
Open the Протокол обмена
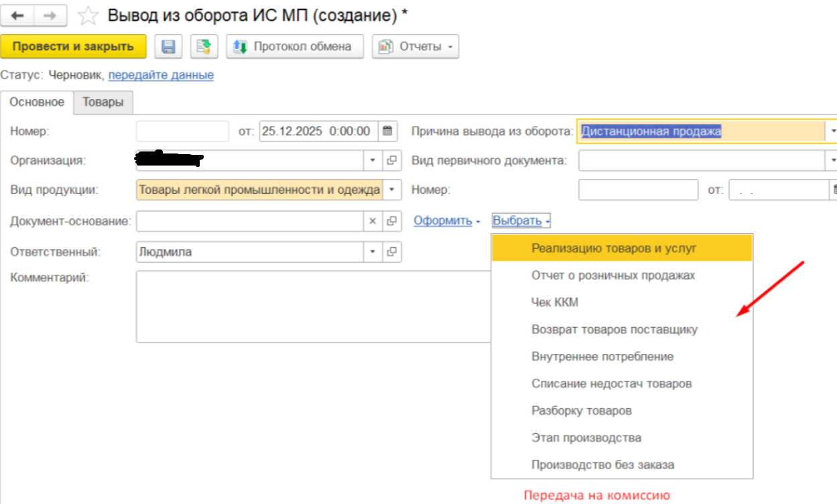click(x=294, y=47)
